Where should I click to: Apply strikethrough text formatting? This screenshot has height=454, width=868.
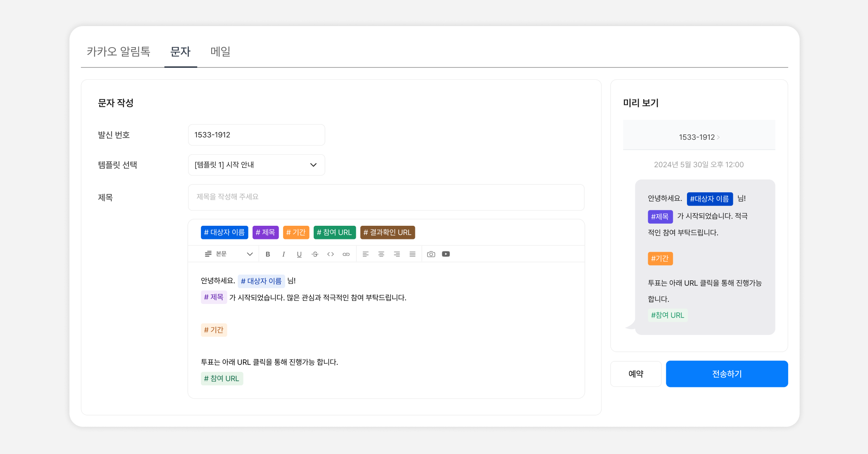click(315, 254)
